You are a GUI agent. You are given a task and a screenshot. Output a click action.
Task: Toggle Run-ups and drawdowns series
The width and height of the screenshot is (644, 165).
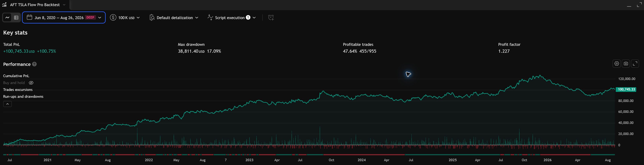pos(23,96)
